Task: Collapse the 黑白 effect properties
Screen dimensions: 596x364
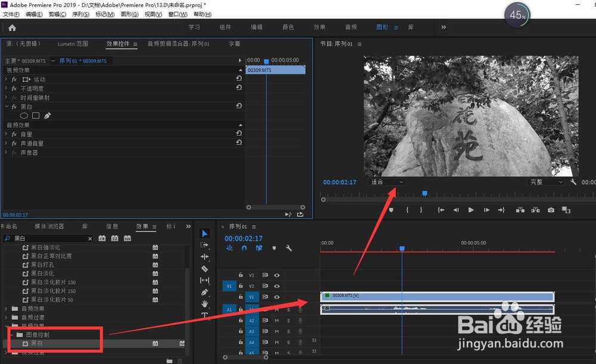Action: pos(6,107)
